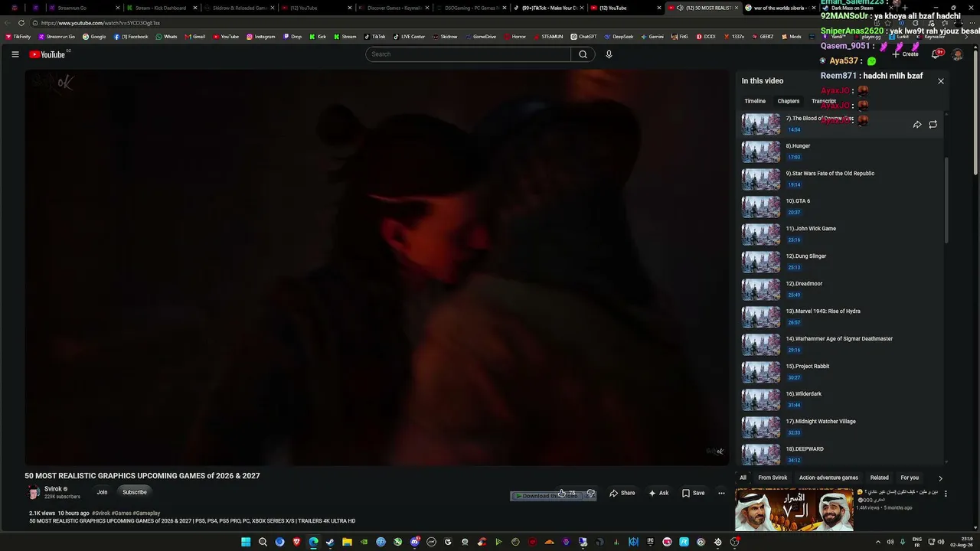Share this video
Screen dimensions: 980x551
pos(622,494)
